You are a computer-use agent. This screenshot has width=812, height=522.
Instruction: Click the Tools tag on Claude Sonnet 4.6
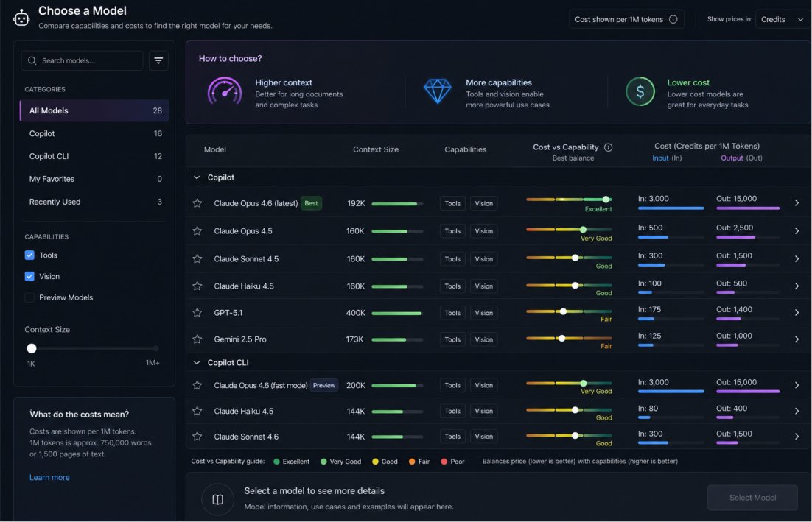(x=452, y=437)
